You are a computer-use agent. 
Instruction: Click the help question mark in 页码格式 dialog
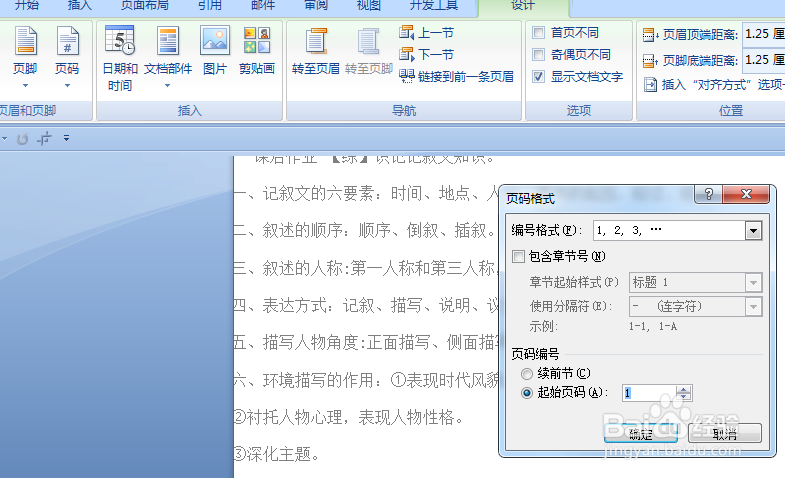point(708,194)
